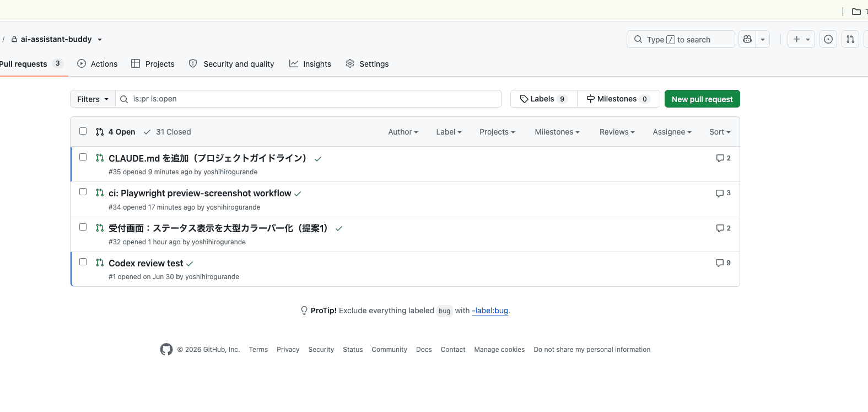View check status of PR #32
The width and height of the screenshot is (868, 412).
pos(339,228)
